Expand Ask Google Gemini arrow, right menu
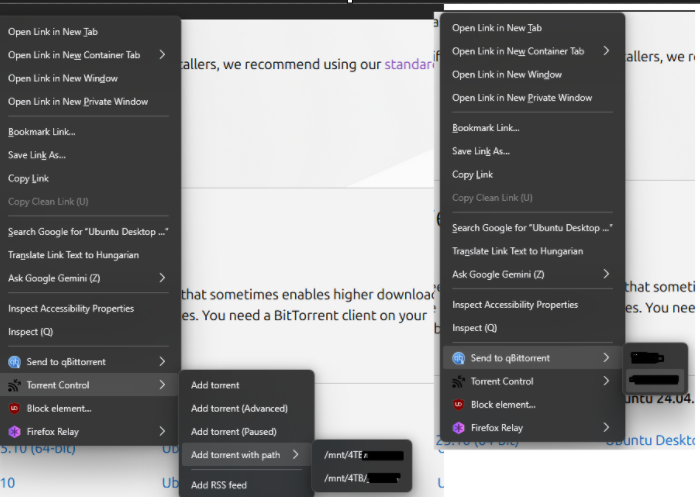Viewport: 700px width, 497px height. point(606,274)
